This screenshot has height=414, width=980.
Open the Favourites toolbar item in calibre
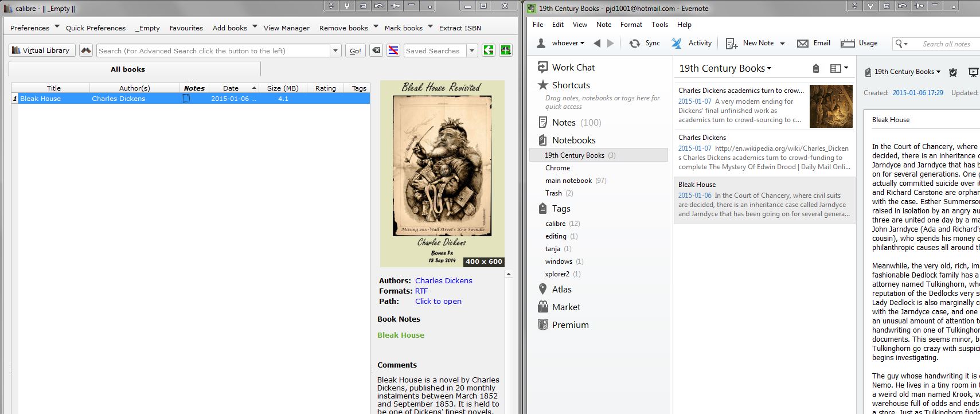[186, 28]
